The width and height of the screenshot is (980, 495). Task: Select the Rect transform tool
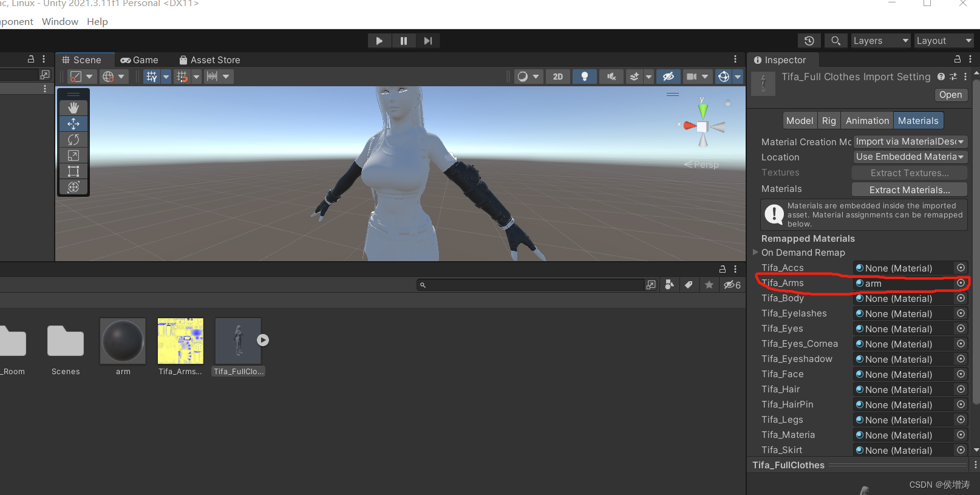pyautogui.click(x=73, y=171)
